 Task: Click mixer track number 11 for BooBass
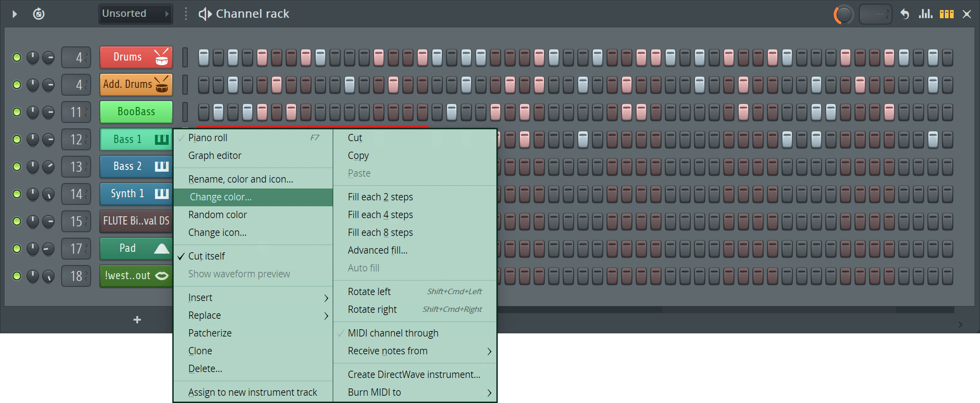(x=76, y=112)
